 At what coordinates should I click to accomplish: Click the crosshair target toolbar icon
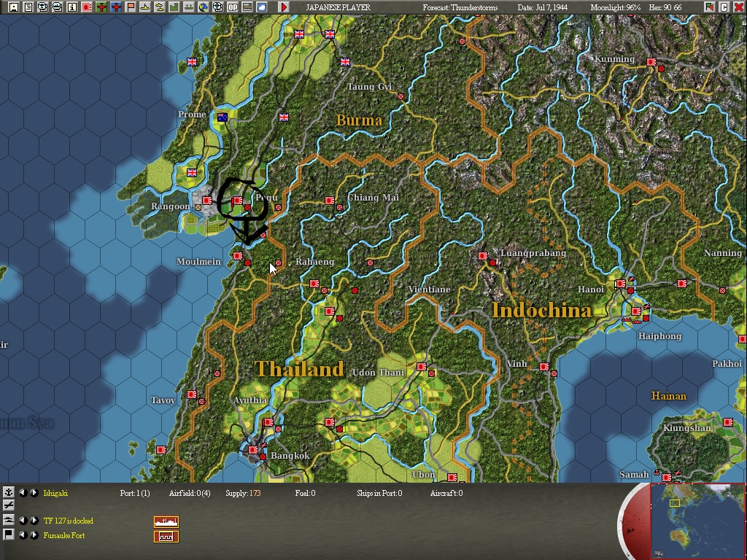point(217,7)
